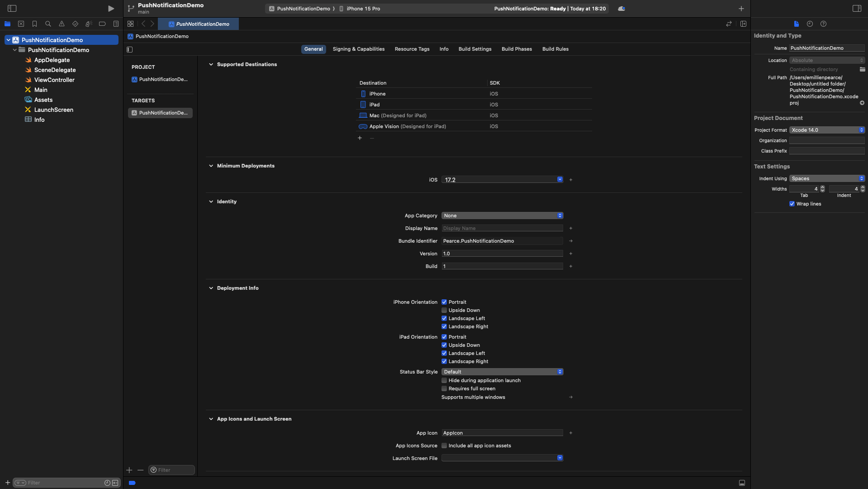Switch to Signing & Capabilities tab

[x=358, y=49]
